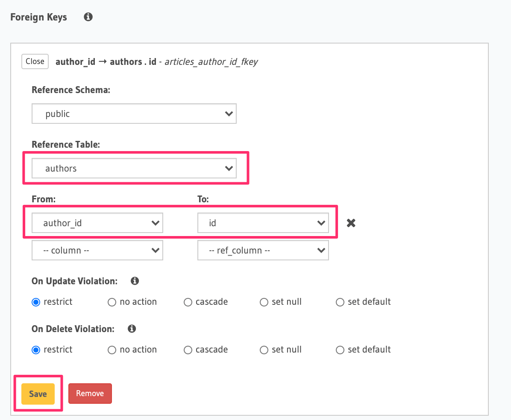511x420 pixels.
Task: Click the info icon next to On Delete Violation
Action: click(x=131, y=329)
